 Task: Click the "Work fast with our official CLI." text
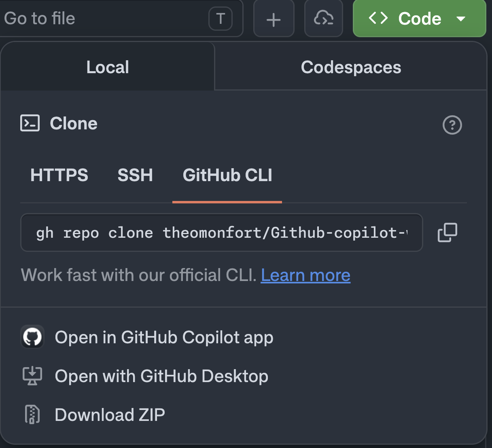(x=139, y=275)
